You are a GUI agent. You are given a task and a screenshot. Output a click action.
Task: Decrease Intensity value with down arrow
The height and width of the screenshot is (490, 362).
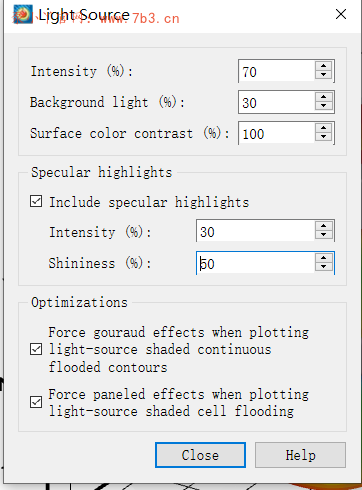coord(323,75)
